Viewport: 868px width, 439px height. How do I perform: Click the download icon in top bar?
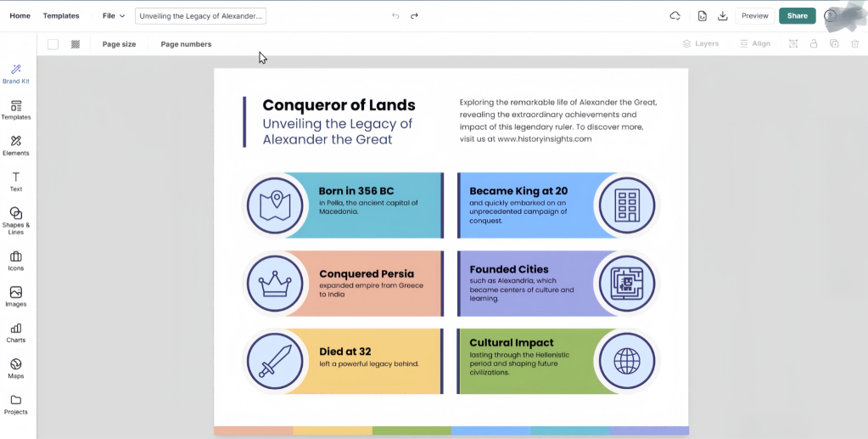pyautogui.click(x=723, y=15)
